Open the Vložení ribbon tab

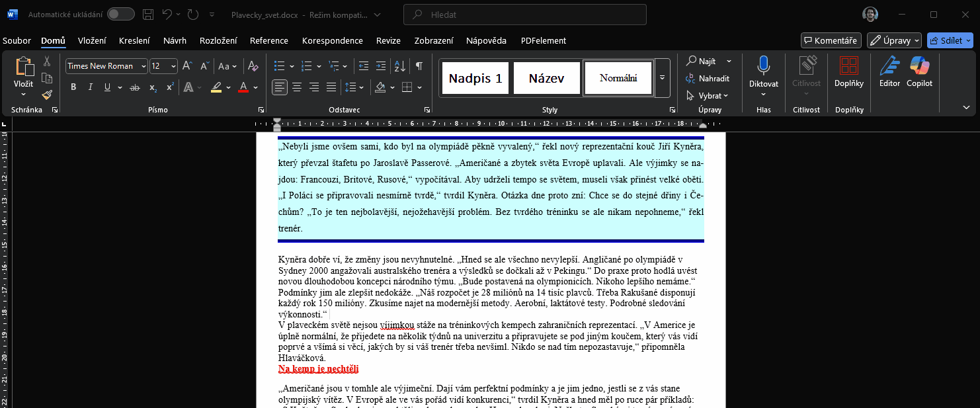92,40
